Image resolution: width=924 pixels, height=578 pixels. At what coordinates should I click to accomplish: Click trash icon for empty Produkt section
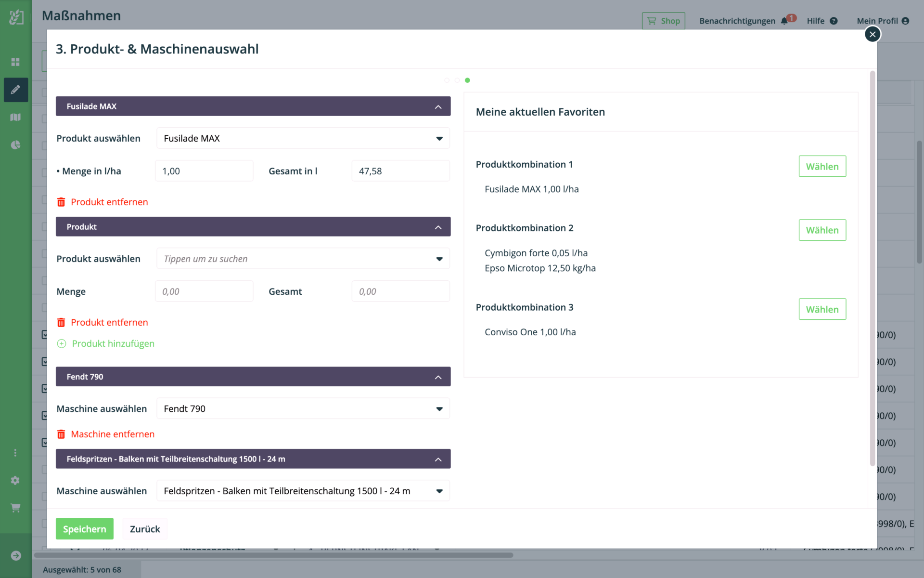click(61, 322)
